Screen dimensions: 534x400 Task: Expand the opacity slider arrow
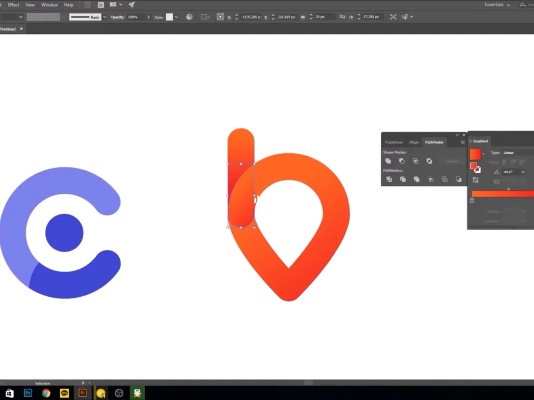coord(148,17)
